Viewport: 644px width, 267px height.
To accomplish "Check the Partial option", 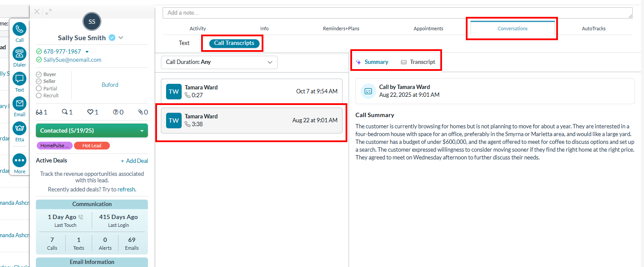I will 39,89.
